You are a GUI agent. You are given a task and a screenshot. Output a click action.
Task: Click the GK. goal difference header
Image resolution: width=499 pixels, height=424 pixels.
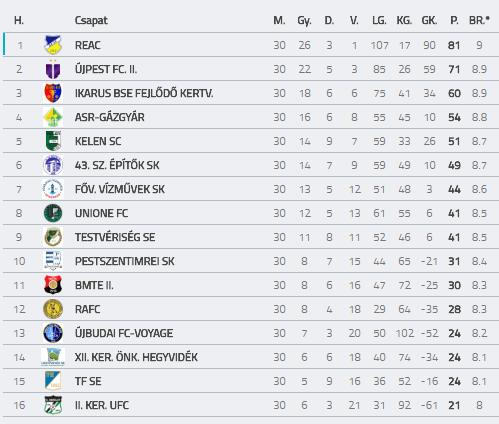pos(429,20)
